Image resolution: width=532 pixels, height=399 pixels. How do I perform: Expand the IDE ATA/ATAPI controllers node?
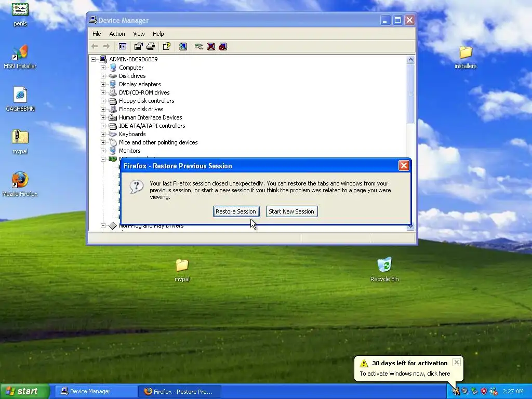pyautogui.click(x=103, y=126)
